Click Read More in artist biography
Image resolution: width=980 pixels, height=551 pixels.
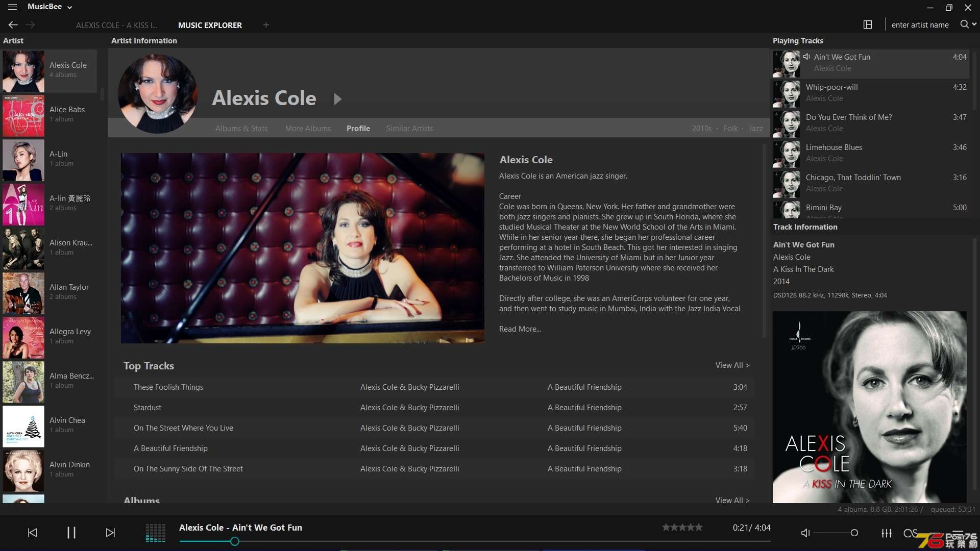[x=520, y=329]
